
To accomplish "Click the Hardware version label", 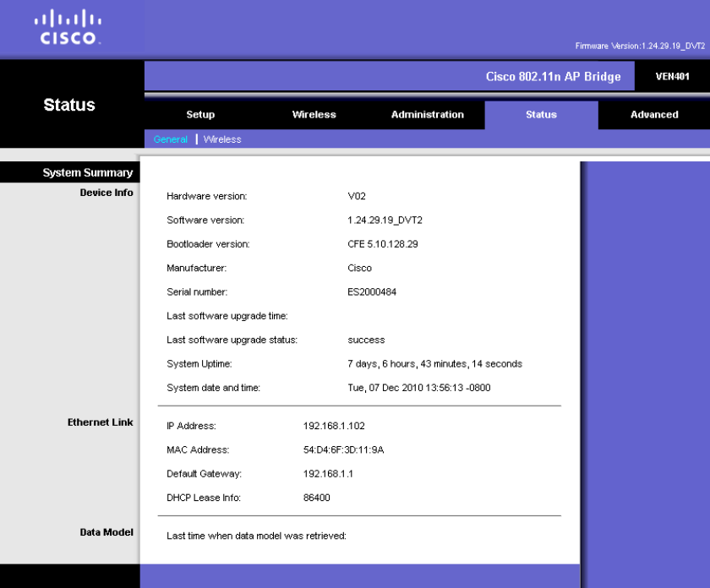I will 206,196.
